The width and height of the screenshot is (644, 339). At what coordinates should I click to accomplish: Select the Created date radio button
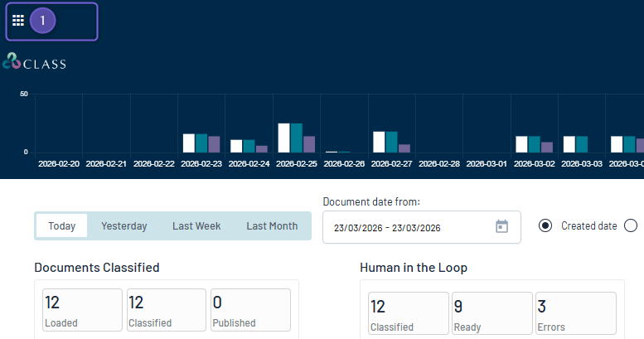click(545, 225)
